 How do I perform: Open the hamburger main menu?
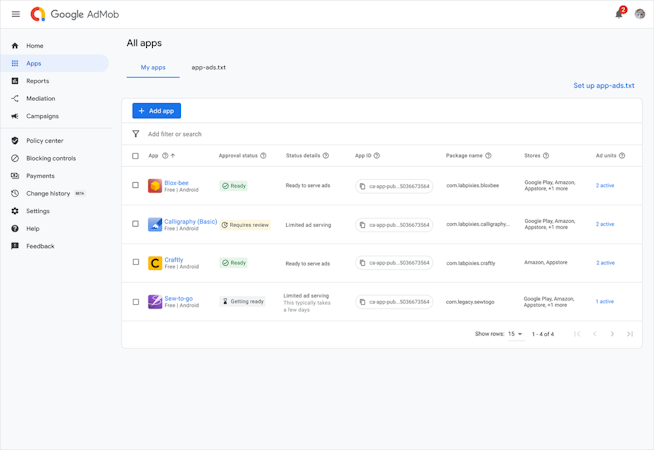16,14
